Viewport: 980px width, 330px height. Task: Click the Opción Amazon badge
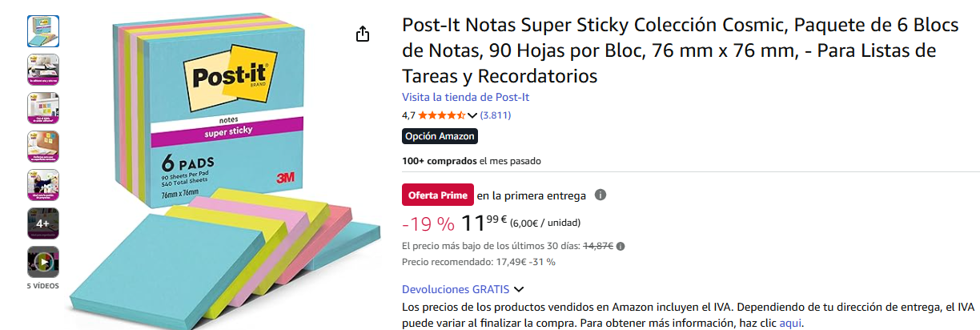coord(440,136)
